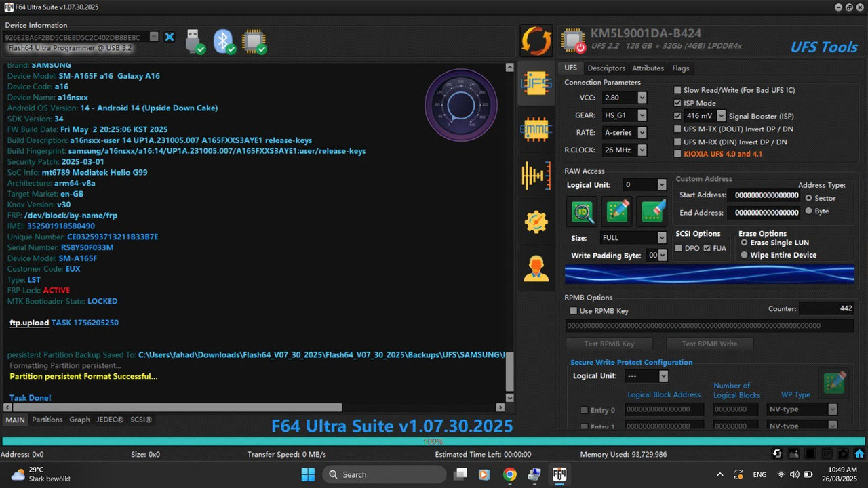Select Byte address type

pos(808,211)
